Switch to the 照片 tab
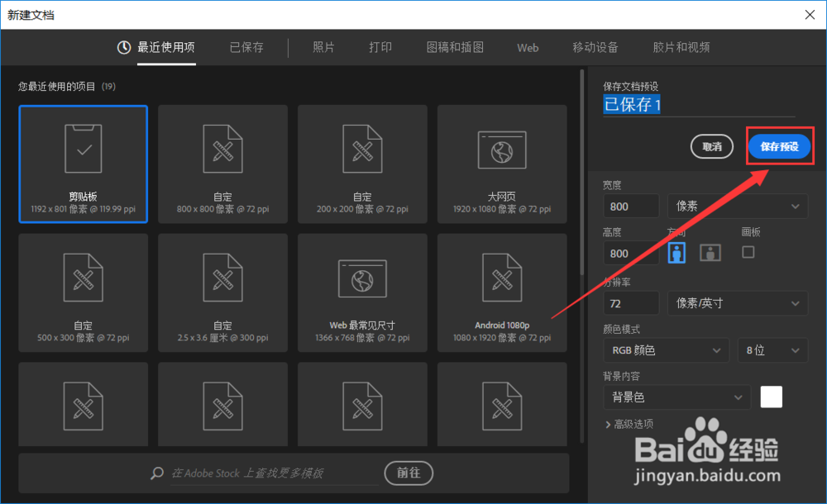 pos(323,48)
